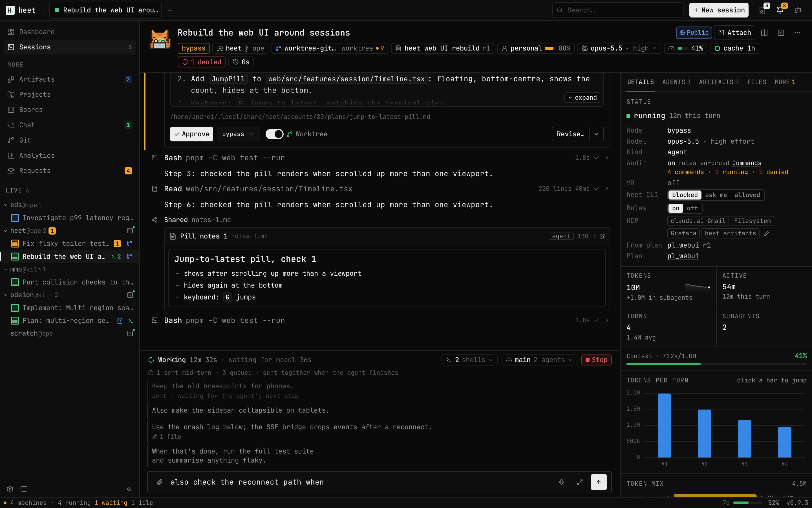Toggle split view layout icon
Viewport: 812px width, 508px height.
pos(764,32)
